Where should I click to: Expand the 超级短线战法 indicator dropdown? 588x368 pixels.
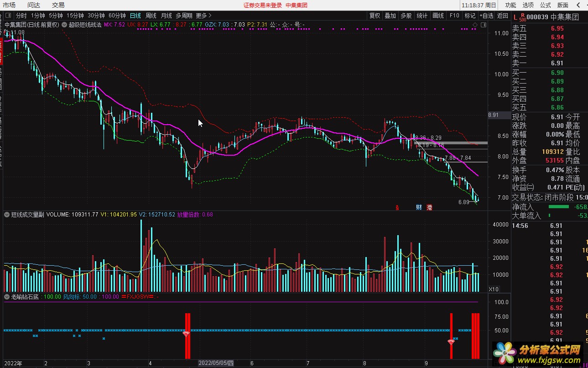click(64, 25)
